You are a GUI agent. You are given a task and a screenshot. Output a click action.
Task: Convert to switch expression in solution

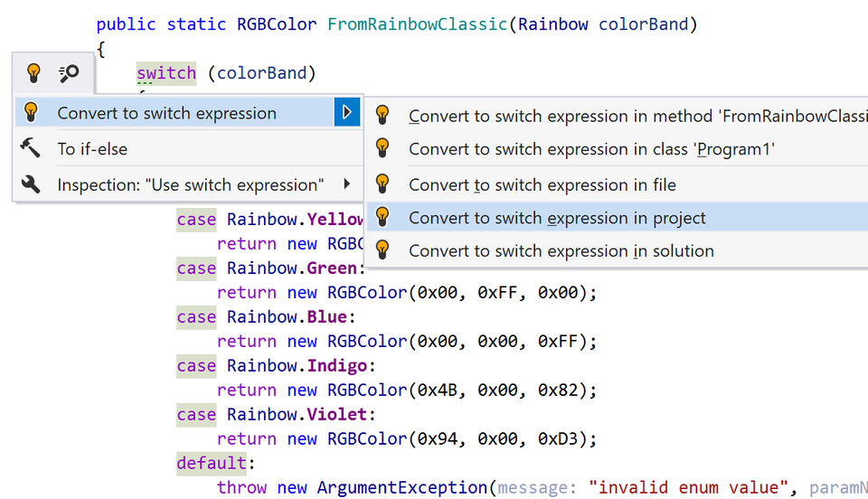(561, 251)
